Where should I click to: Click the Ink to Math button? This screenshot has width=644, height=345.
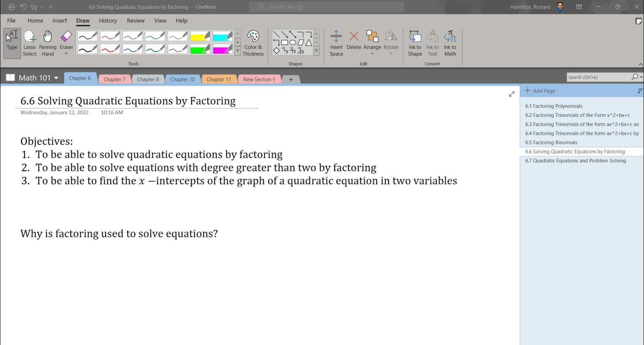tap(450, 43)
